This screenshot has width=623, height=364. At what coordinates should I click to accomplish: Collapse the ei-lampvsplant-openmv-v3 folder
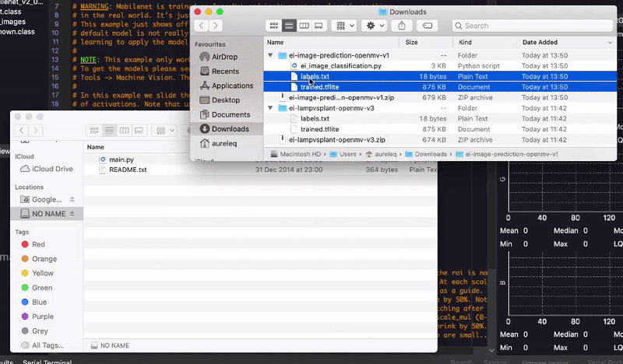click(x=271, y=109)
